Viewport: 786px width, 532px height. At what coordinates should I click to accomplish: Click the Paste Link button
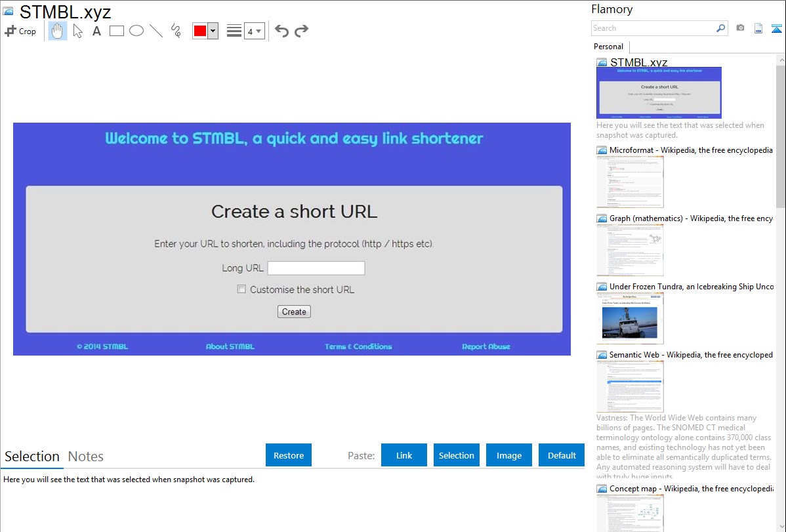pos(404,455)
